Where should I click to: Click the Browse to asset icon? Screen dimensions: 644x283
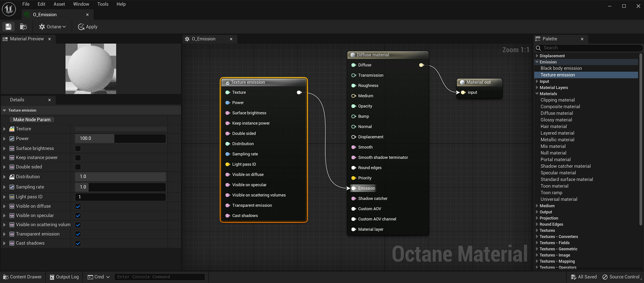pos(23,27)
